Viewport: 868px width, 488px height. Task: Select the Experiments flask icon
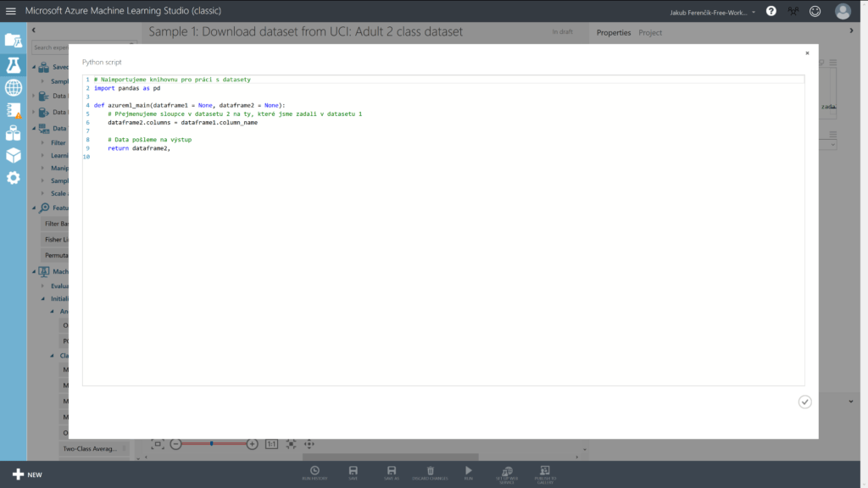click(x=13, y=64)
